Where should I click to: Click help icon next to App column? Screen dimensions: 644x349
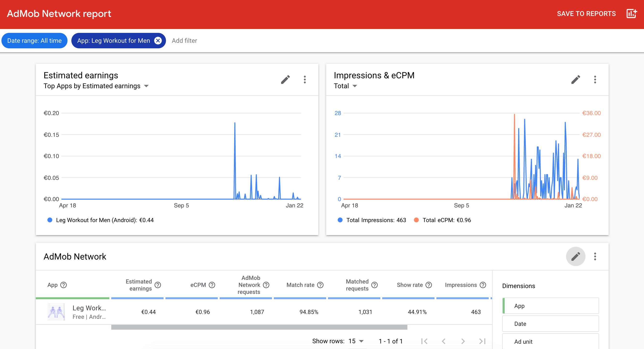pyautogui.click(x=64, y=285)
